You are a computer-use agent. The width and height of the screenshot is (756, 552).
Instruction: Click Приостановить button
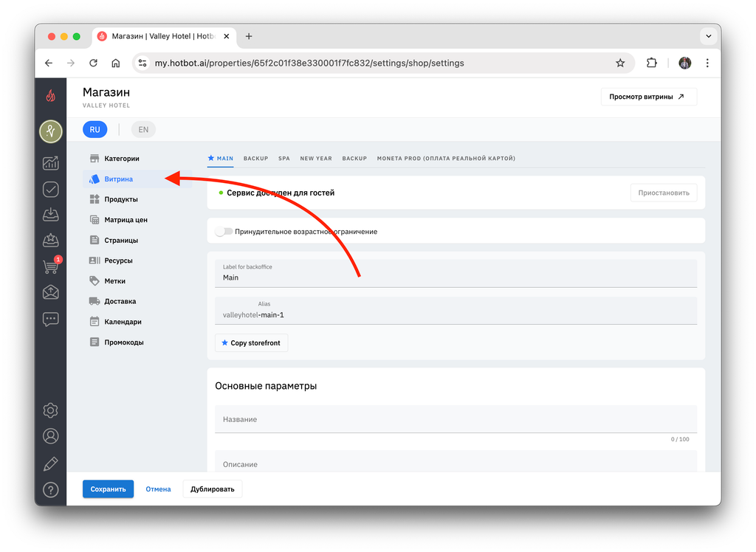click(x=664, y=193)
